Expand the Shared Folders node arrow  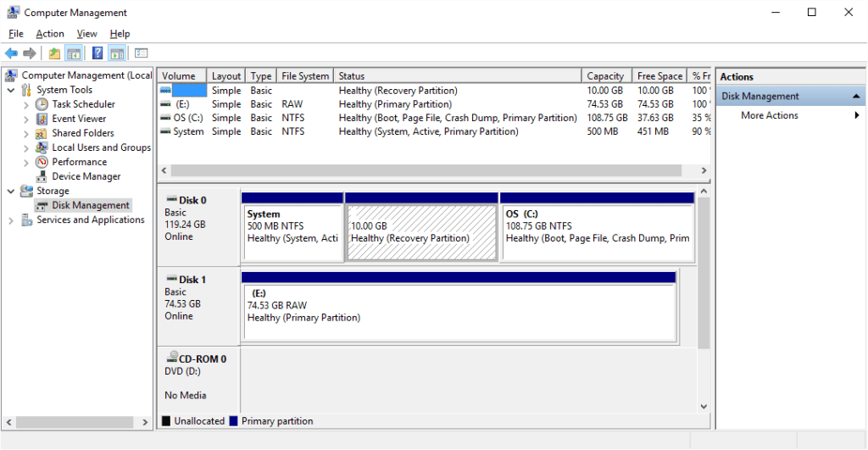(x=26, y=133)
